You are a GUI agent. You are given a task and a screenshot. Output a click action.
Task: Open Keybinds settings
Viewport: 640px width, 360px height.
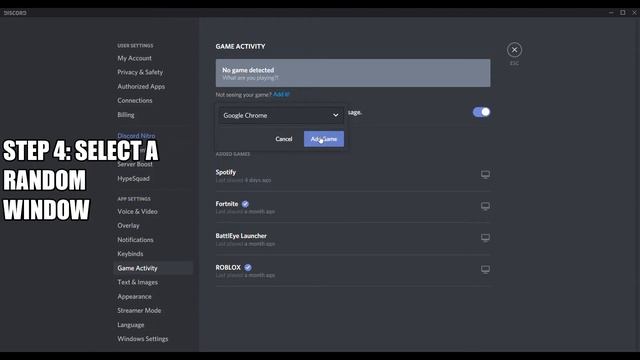[x=130, y=254]
